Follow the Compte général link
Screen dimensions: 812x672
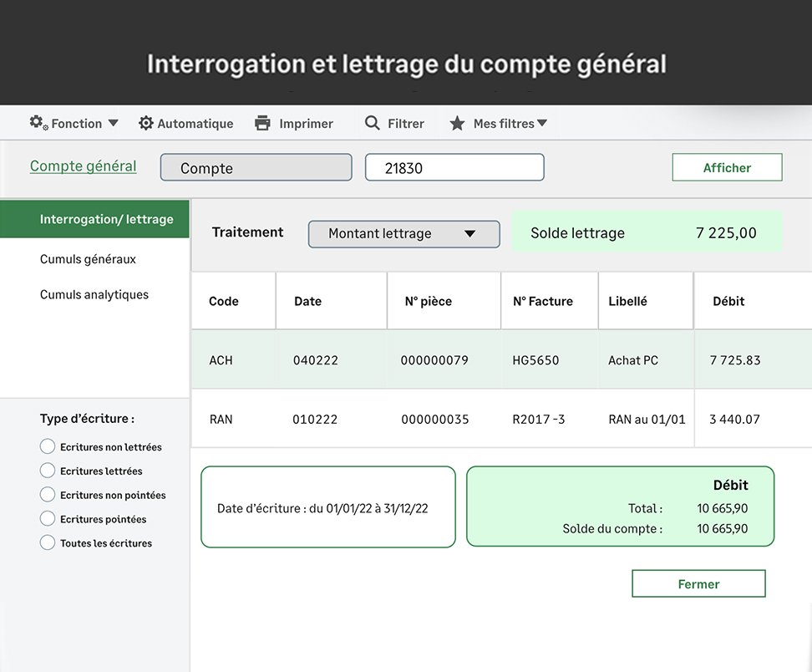(83, 166)
